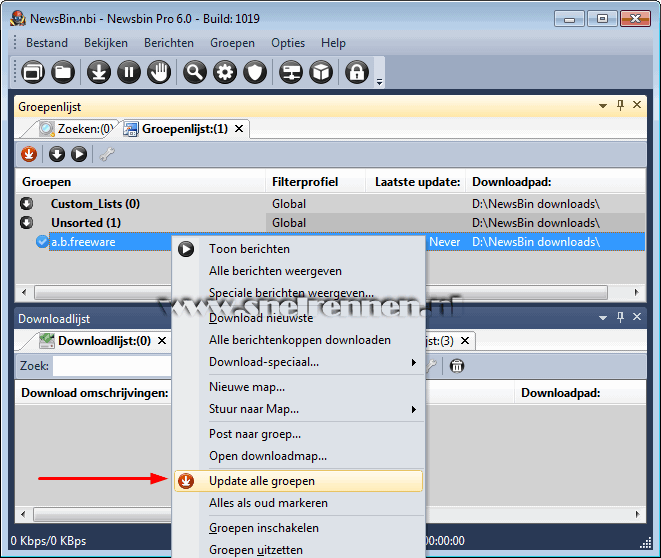
Task: Click the main toolbar download arrow icon
Action: (99, 72)
